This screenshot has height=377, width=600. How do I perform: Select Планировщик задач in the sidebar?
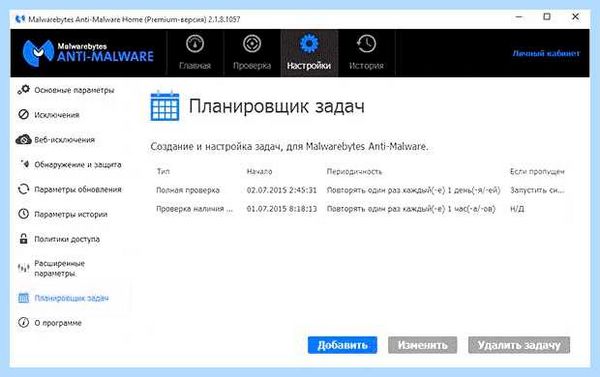72,298
